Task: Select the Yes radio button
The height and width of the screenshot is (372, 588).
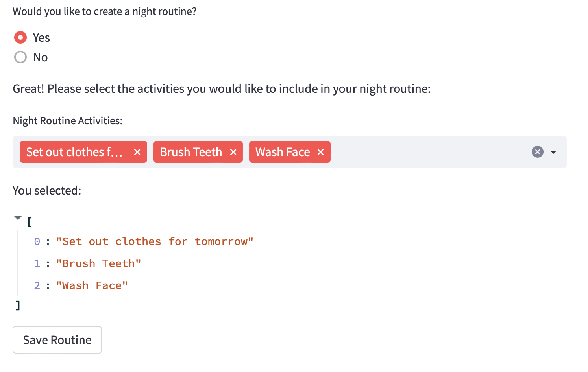Action: [20, 37]
